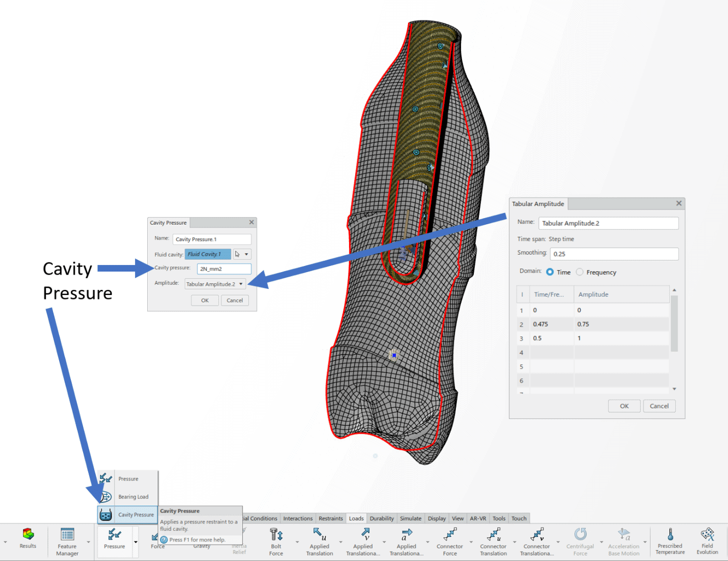Viewport: 728px width, 561px height.
Task: Click the help question mark icon in tooltip
Action: pos(164,540)
